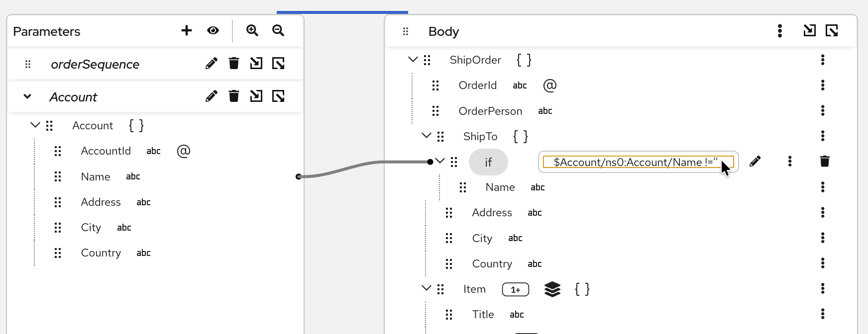Delete the orderSequence parameter
Viewport: 868px width, 334px height.
point(233,64)
